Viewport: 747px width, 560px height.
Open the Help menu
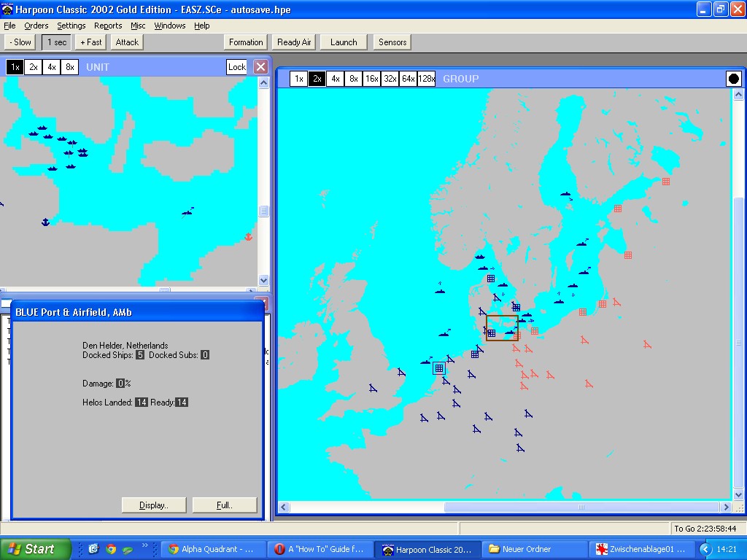point(202,26)
